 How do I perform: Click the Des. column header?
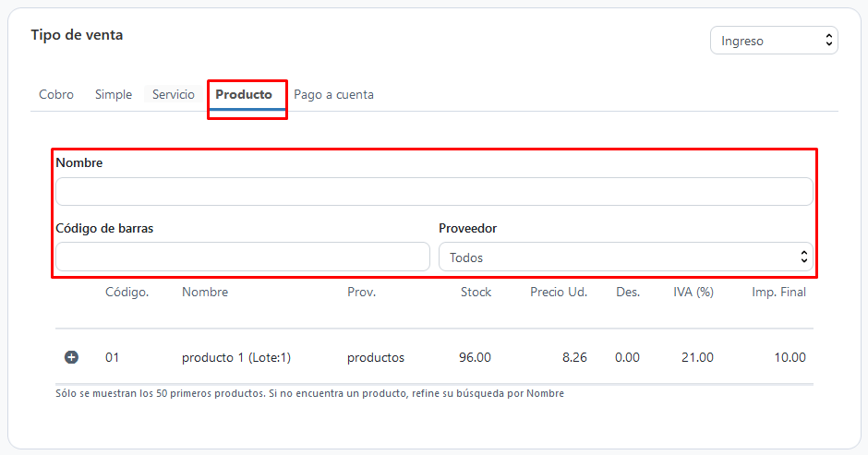tap(628, 292)
